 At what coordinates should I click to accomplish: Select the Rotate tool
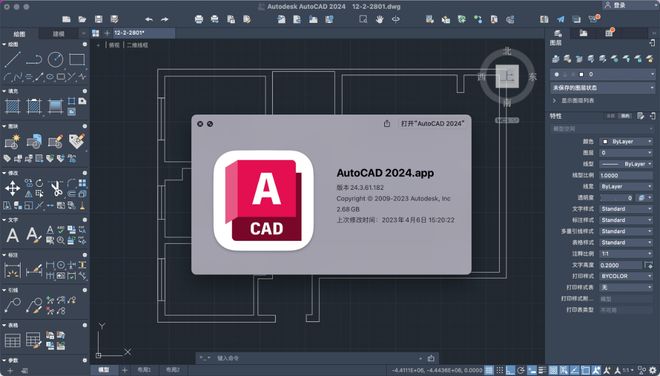[x=40, y=183]
